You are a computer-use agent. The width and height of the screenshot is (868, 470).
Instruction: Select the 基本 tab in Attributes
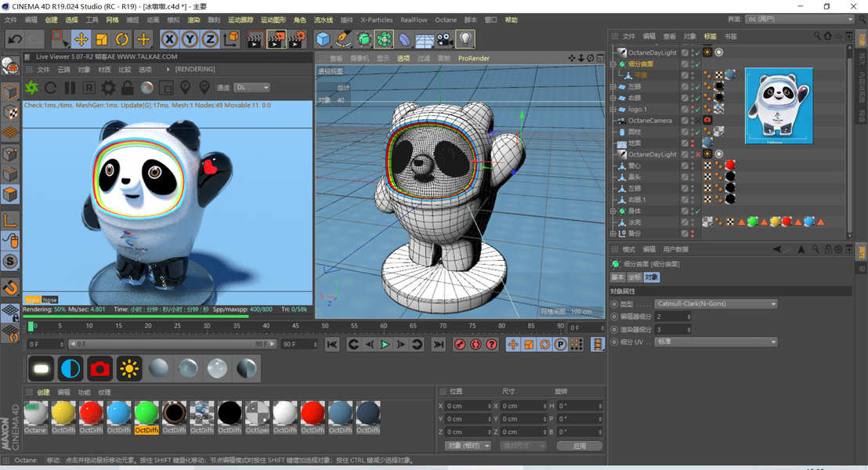617,277
